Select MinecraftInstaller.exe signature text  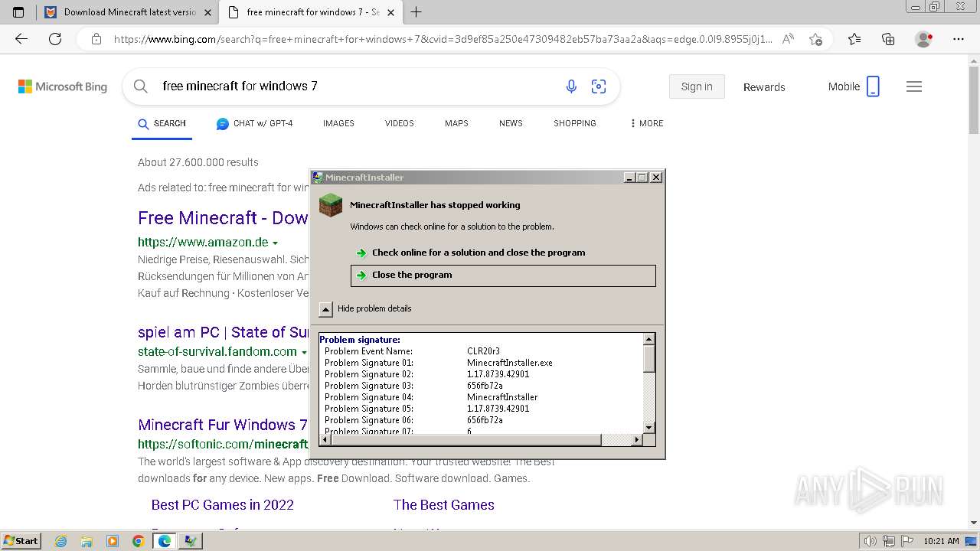tap(510, 363)
